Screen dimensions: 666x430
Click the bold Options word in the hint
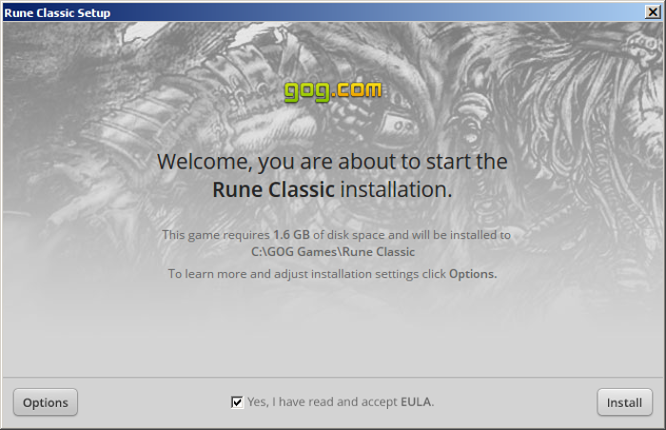pyautogui.click(x=473, y=274)
